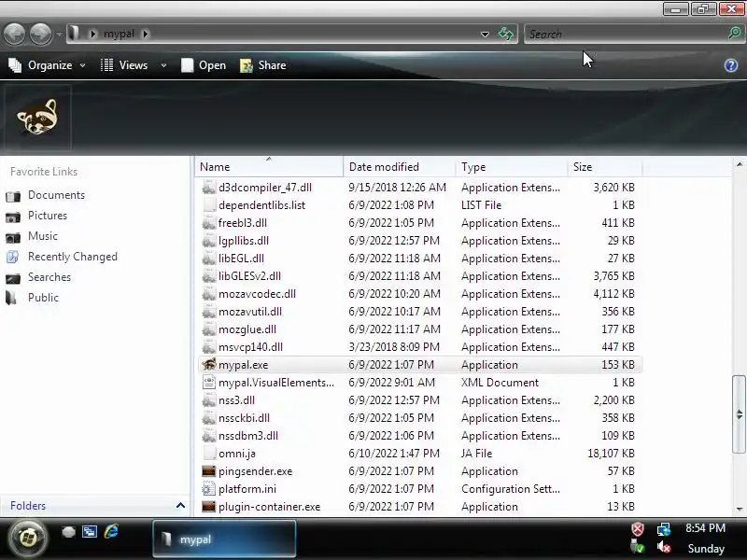The width and height of the screenshot is (747, 560).
Task: Click the Back navigation arrow button
Action: point(14,35)
